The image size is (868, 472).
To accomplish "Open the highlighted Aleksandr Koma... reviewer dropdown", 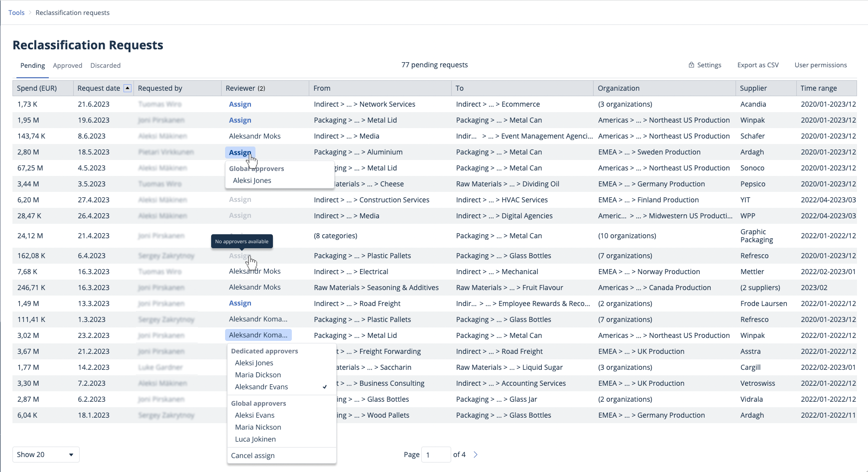I will (x=258, y=335).
